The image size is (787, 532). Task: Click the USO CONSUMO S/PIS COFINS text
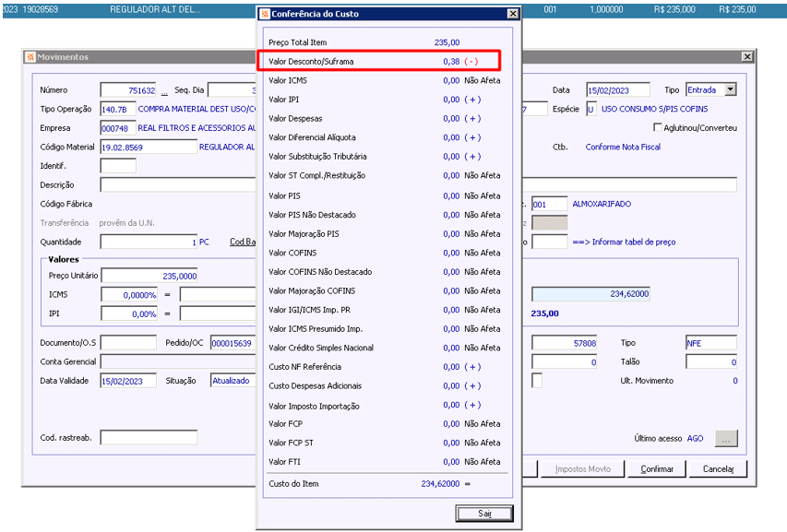pos(654,109)
